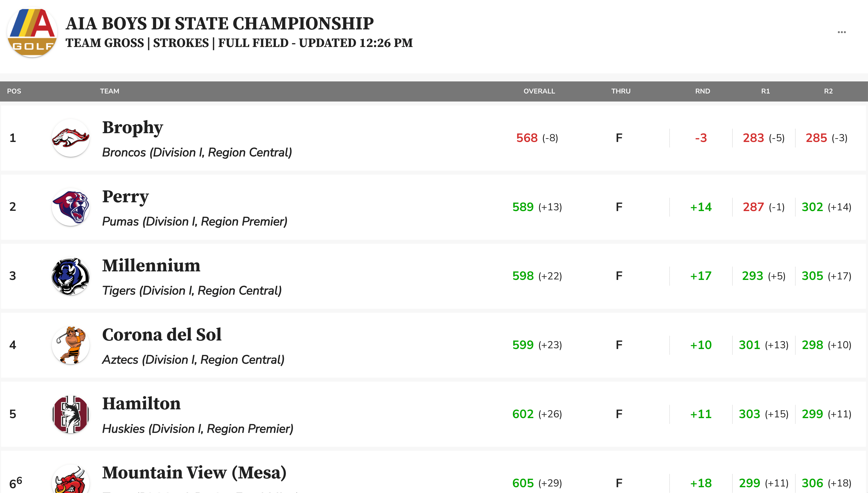Click the R2 column header
Viewport: 868px width, 493px height.
click(828, 91)
